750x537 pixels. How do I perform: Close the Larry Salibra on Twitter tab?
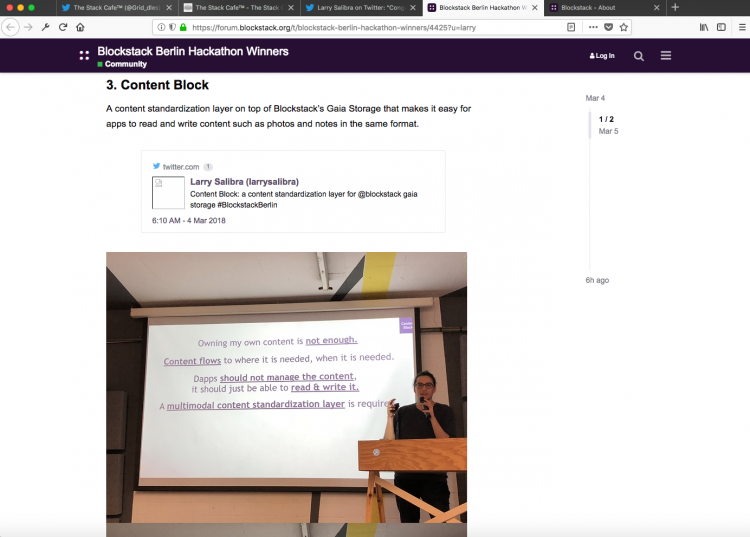pos(413,8)
